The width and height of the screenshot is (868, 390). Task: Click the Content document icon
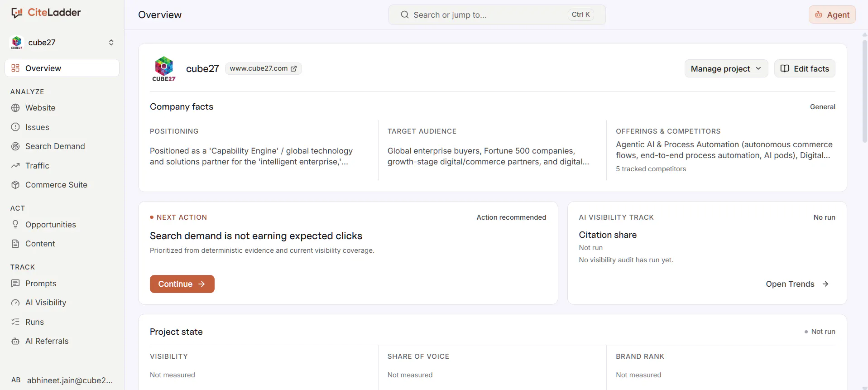pos(15,244)
